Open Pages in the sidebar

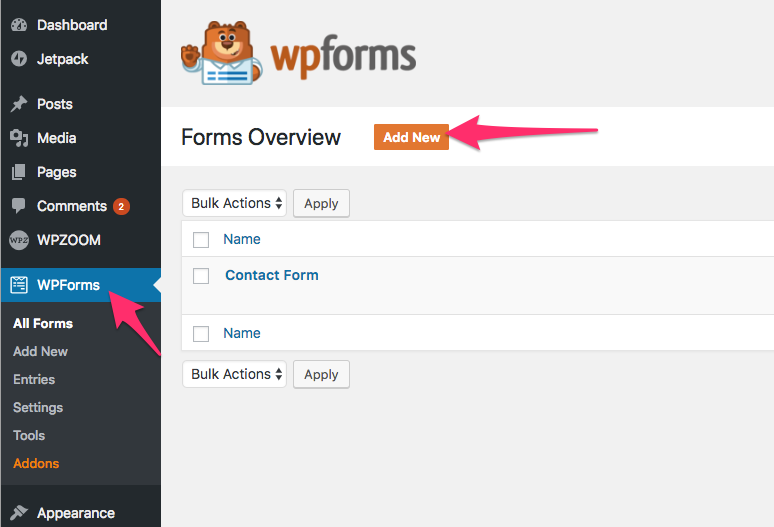(x=57, y=172)
